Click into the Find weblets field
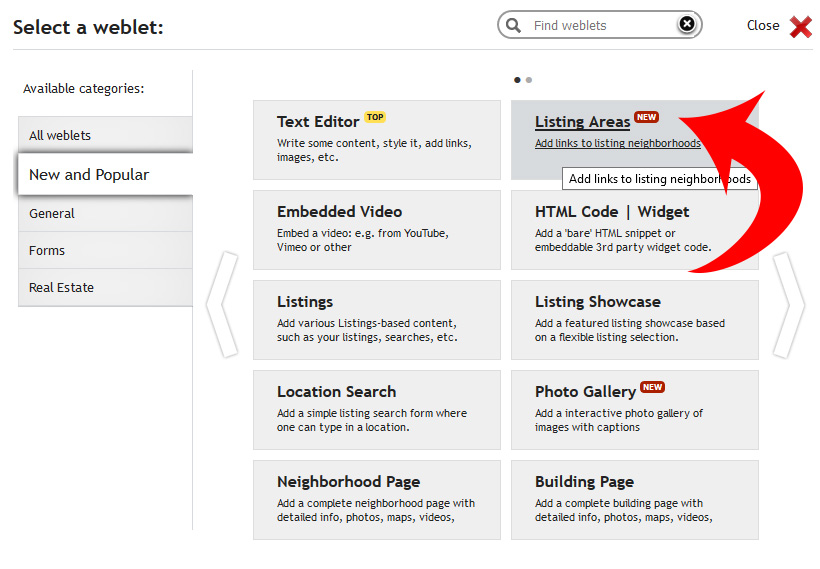 tap(601, 25)
